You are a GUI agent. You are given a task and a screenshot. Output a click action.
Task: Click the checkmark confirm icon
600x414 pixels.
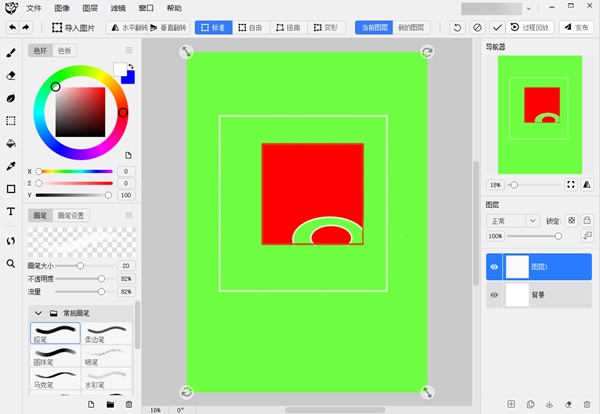(x=497, y=28)
